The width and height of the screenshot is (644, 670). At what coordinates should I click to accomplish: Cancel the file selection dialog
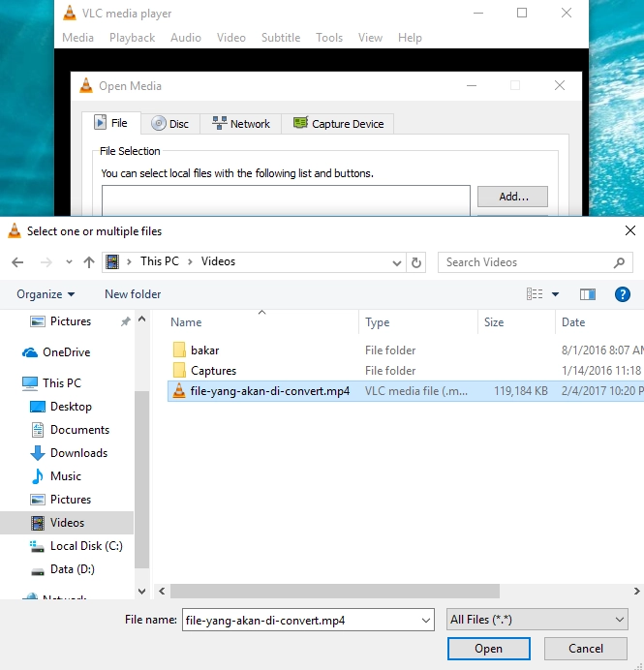pos(586,649)
